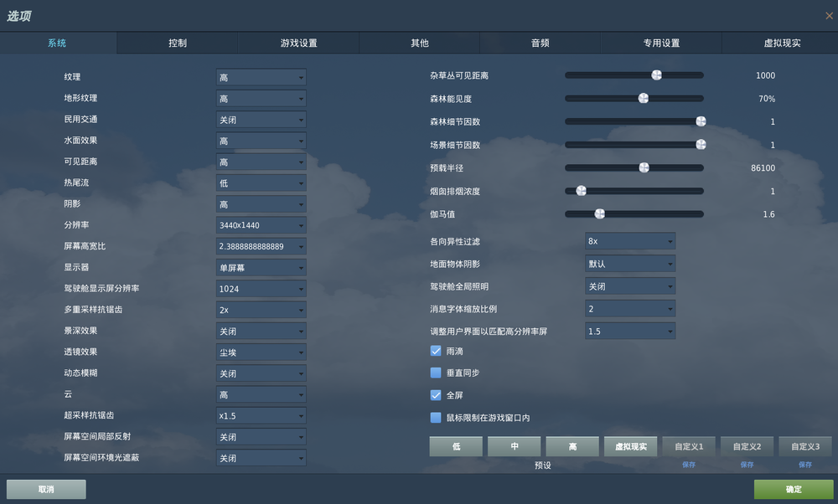838x504 pixels.
Task: 选择虚拟现实预设
Action: 630,446
